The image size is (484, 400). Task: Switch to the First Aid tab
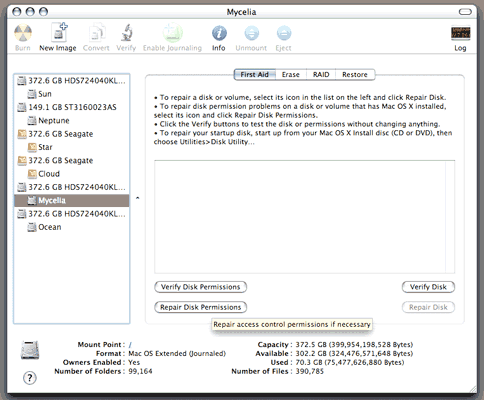pyautogui.click(x=255, y=75)
